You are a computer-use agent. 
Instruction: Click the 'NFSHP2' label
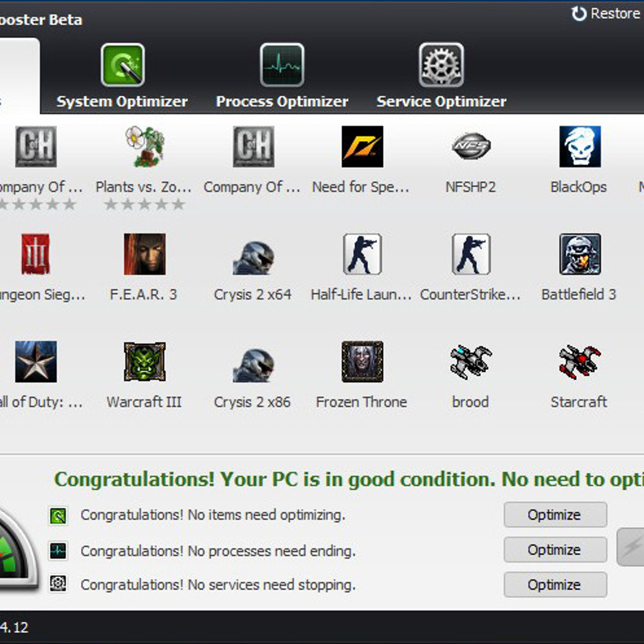tap(471, 187)
